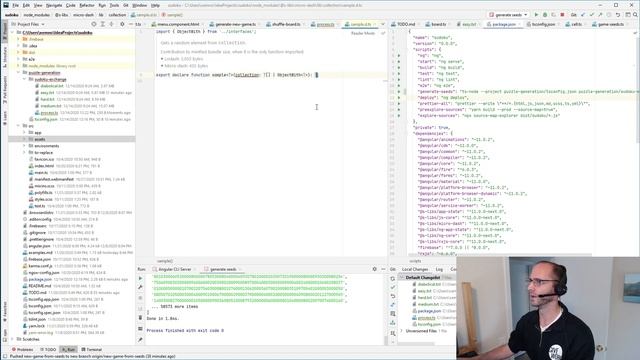The image size is (640, 360).
Task: Click the commit checkmark in Git changes panel
Action: pos(393,287)
